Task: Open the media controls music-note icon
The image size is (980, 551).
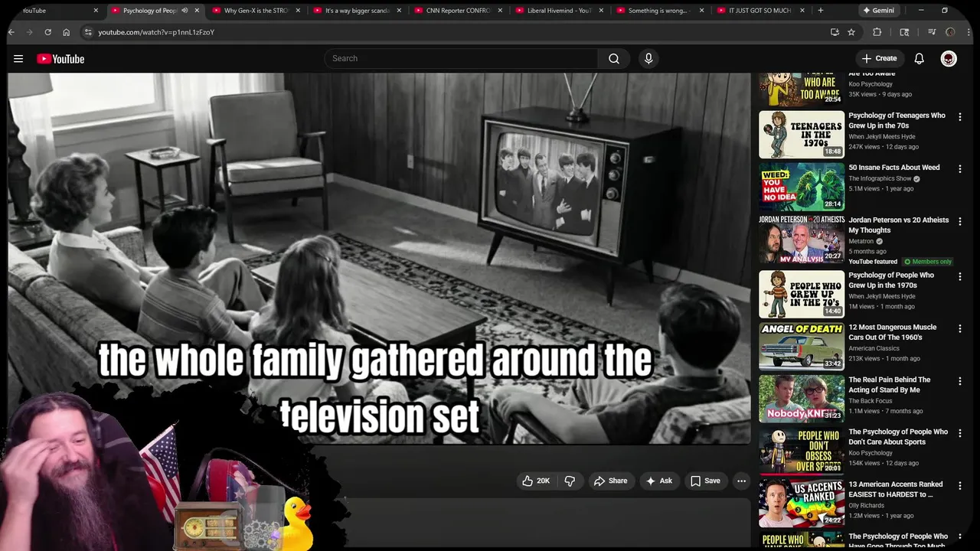Action: click(932, 32)
